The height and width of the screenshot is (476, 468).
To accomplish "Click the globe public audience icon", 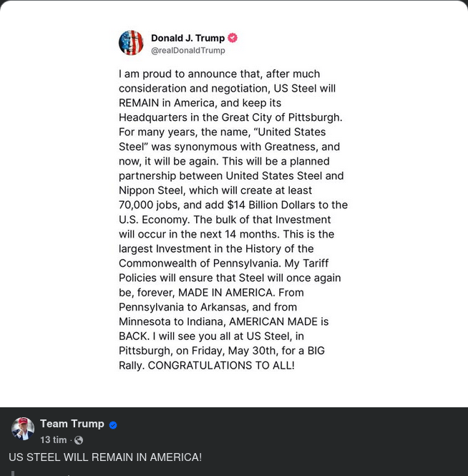I will tap(79, 440).
